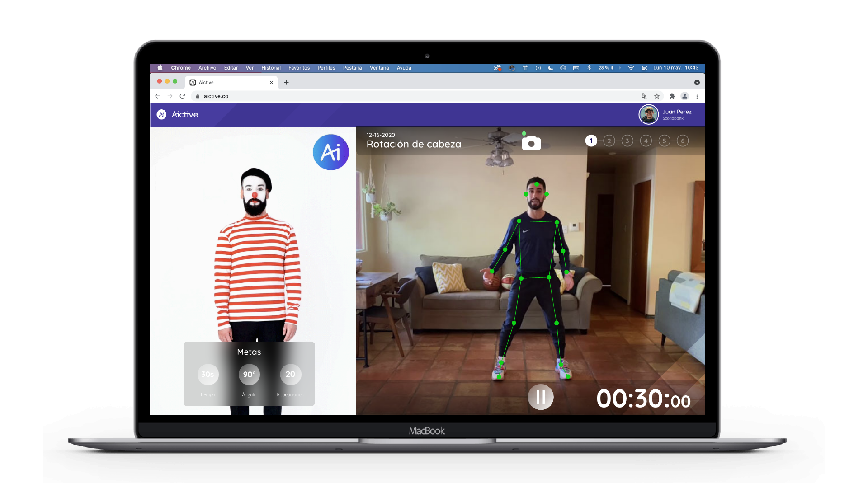Screen dimensions: 868x488
Task: Open the Ver menu
Action: [250, 68]
